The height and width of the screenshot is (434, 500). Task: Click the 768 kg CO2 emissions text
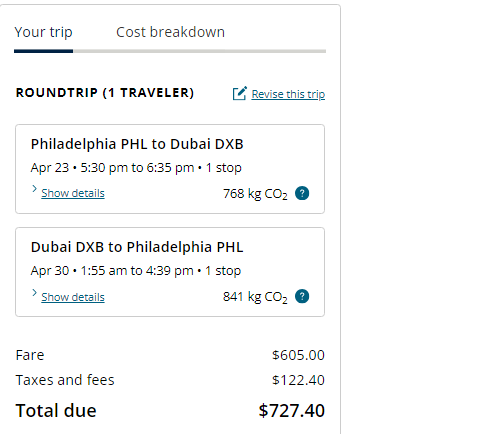pos(255,194)
